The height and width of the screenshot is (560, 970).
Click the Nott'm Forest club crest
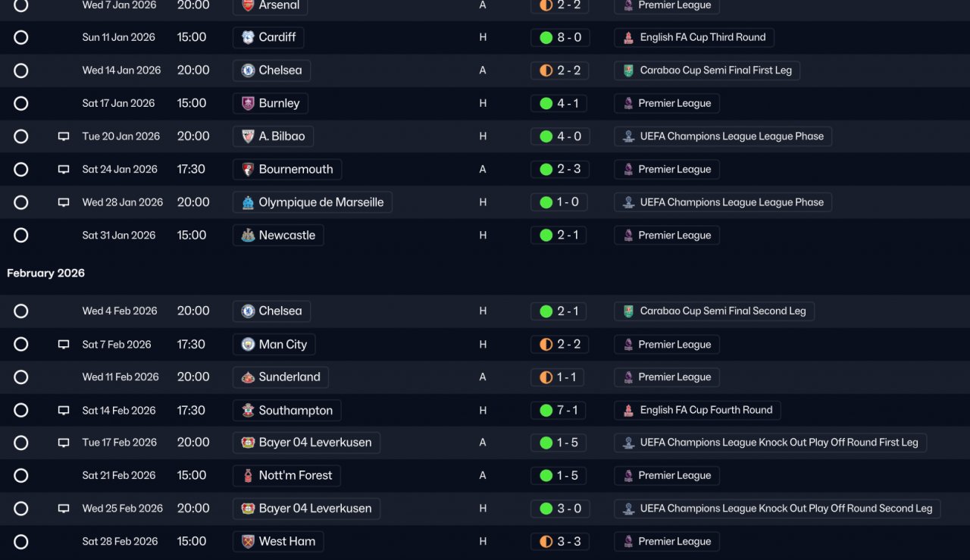pyautogui.click(x=248, y=476)
